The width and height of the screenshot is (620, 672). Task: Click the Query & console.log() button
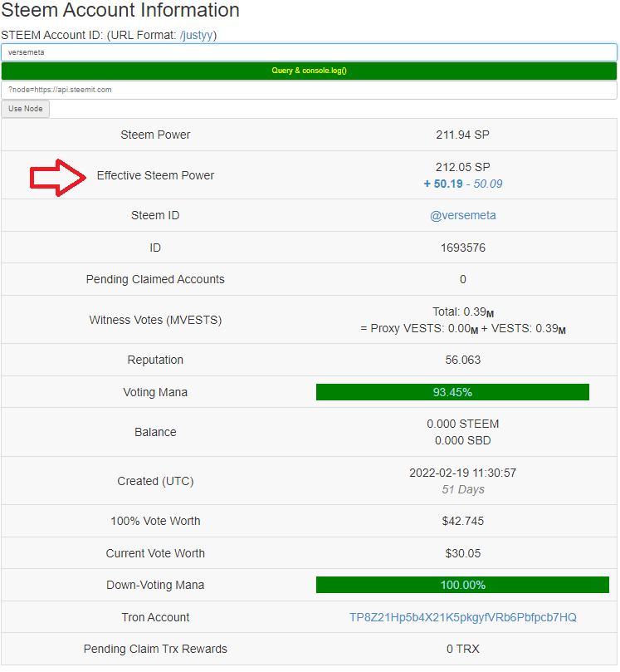coord(309,71)
